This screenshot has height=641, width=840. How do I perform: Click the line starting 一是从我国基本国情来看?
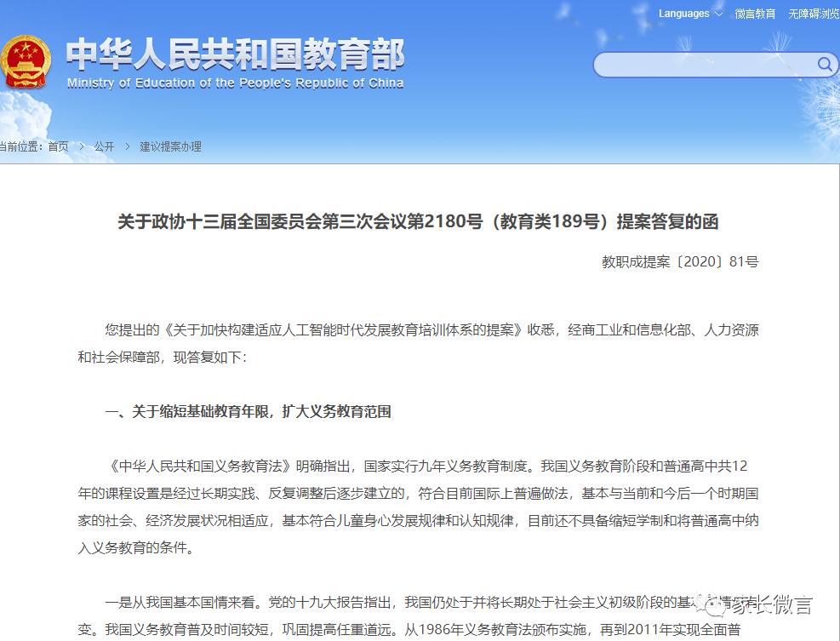pyautogui.click(x=431, y=603)
